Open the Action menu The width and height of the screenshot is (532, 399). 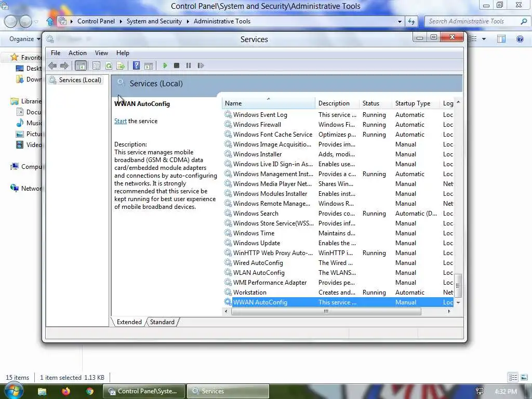pyautogui.click(x=78, y=53)
